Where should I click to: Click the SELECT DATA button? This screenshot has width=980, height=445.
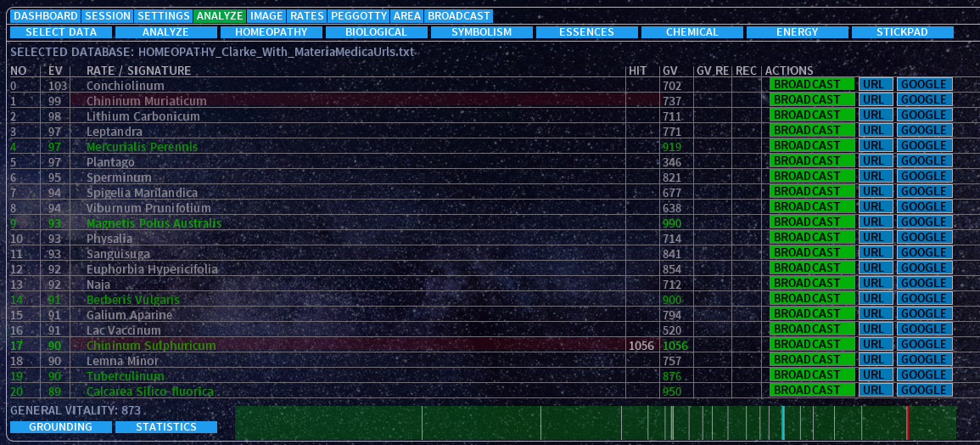coord(60,32)
